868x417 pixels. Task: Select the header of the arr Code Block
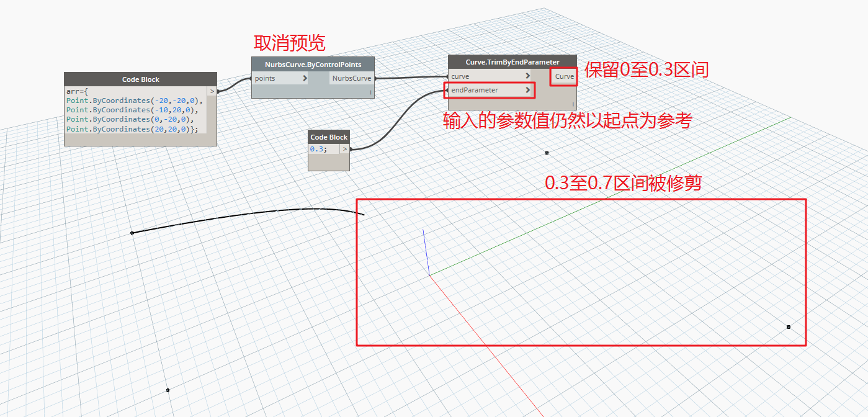tap(141, 79)
